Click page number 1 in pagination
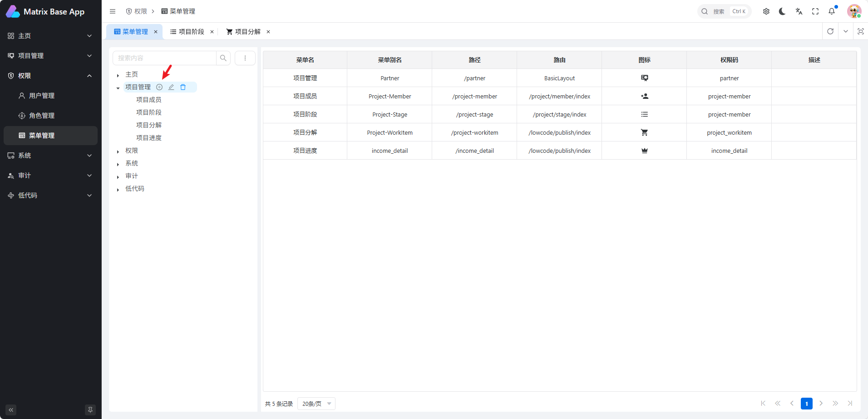 [807, 403]
